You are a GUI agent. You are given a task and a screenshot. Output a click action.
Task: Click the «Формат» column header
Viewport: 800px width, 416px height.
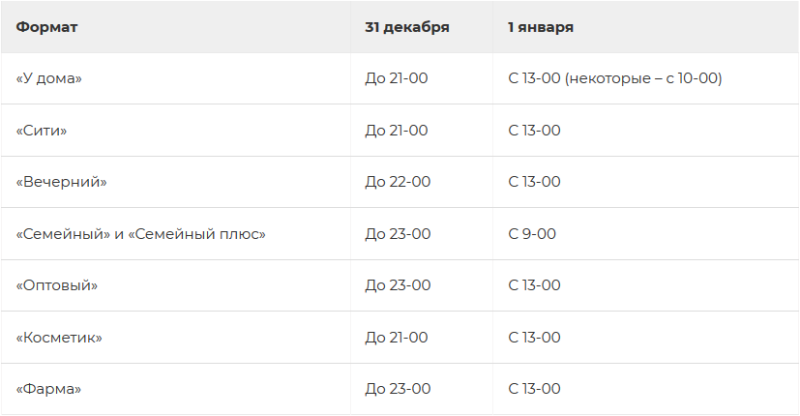coord(46,27)
